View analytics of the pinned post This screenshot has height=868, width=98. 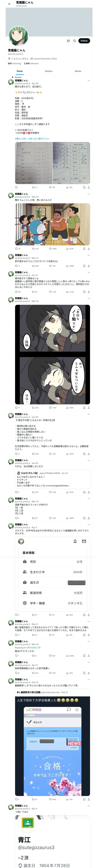69,187
